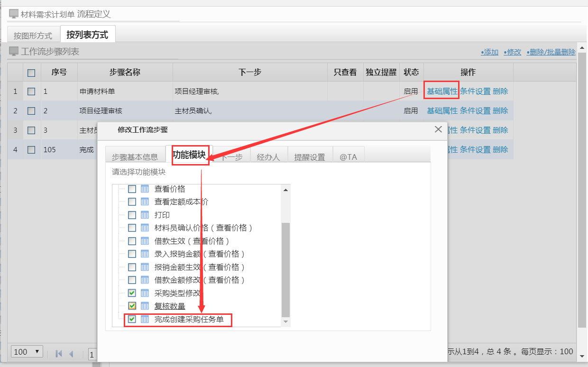Click the module list scroll-down arrow

285,322
